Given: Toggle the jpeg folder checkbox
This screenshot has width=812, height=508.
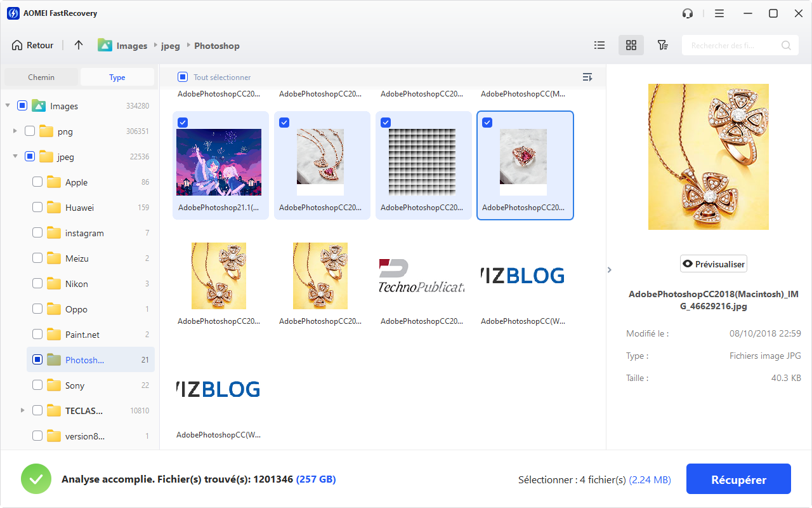Looking at the screenshot, I should pyautogui.click(x=30, y=157).
